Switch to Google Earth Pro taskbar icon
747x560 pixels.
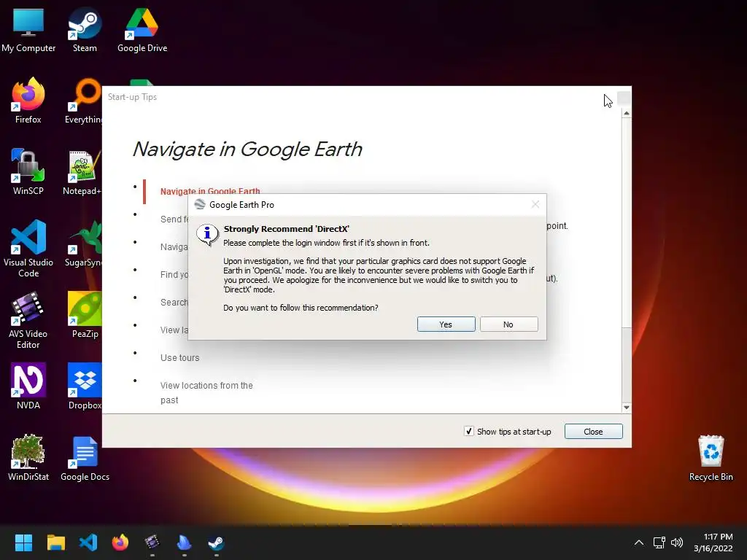(x=184, y=542)
